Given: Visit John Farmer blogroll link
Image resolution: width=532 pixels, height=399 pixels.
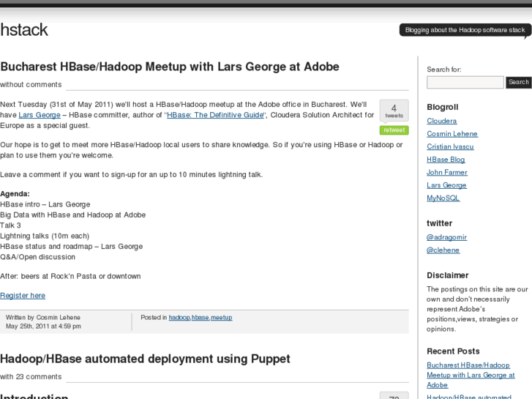Looking at the screenshot, I should coord(447,173).
